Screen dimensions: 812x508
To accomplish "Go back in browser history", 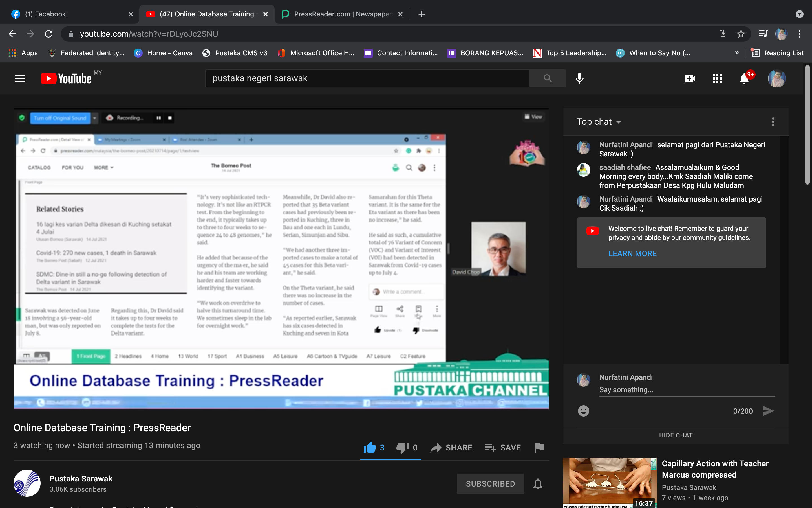I will 12,34.
